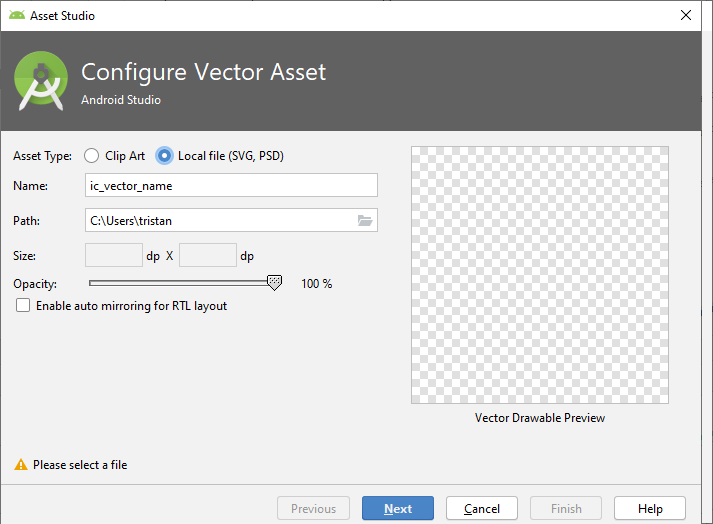Grab the Opacity slider handle
This screenshot has width=713, height=524.
[274, 283]
